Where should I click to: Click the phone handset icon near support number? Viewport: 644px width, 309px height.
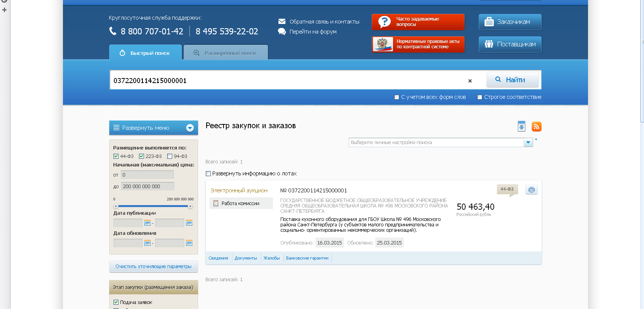coord(113,31)
